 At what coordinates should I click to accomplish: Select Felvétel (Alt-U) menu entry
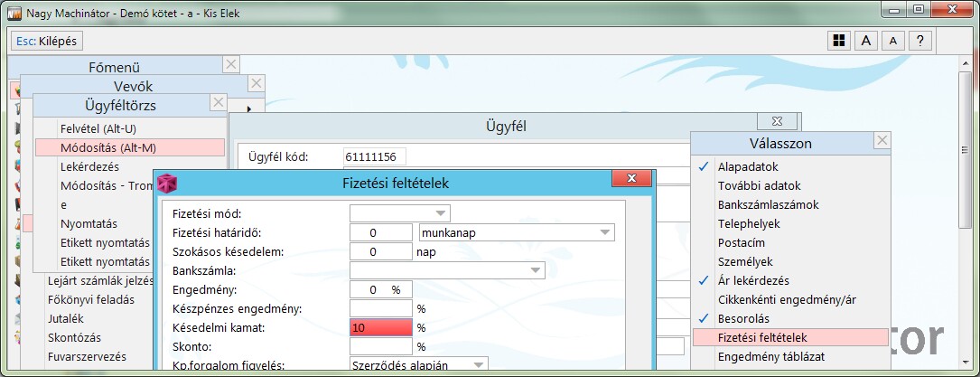[x=98, y=128]
